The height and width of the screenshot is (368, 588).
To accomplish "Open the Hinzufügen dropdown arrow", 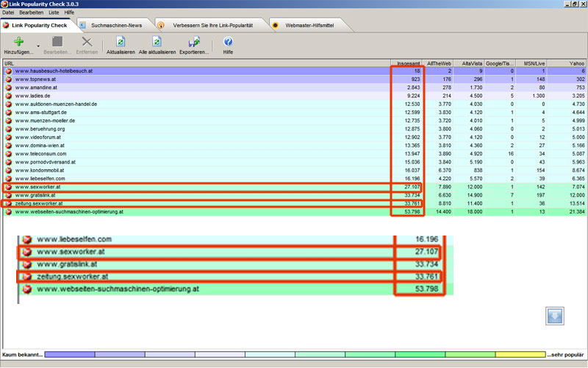I will [38, 46].
